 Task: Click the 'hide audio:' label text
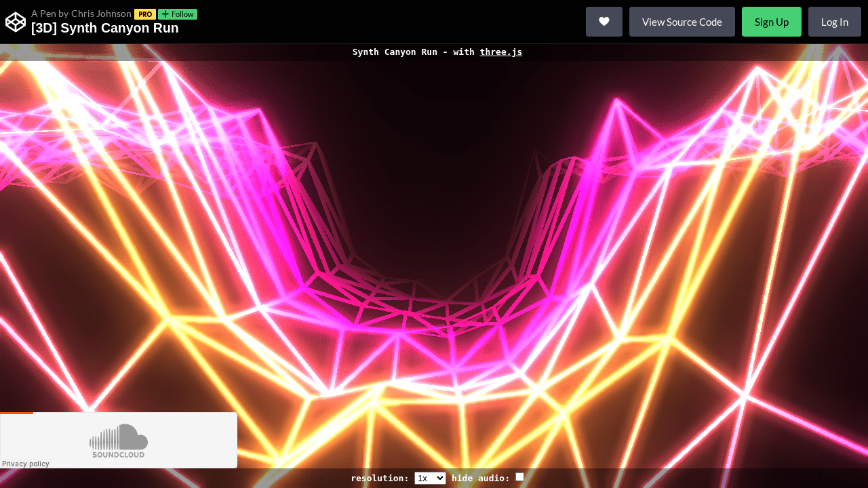(481, 479)
